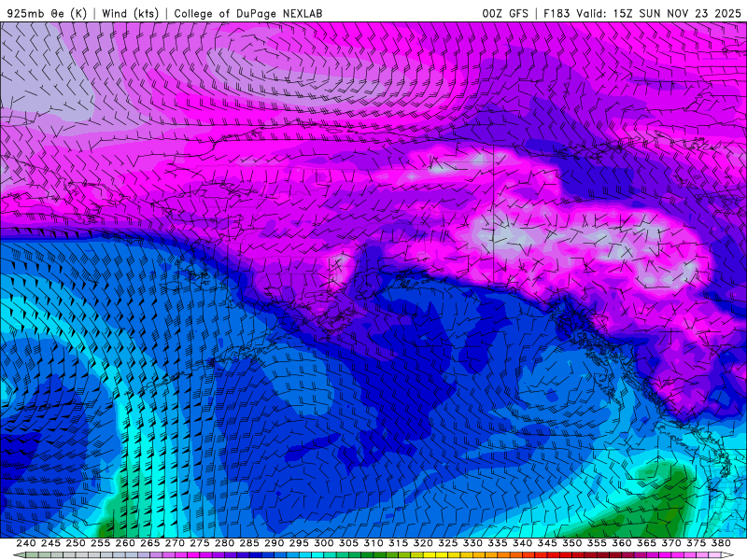Click the 335 legend value

(x=498, y=543)
